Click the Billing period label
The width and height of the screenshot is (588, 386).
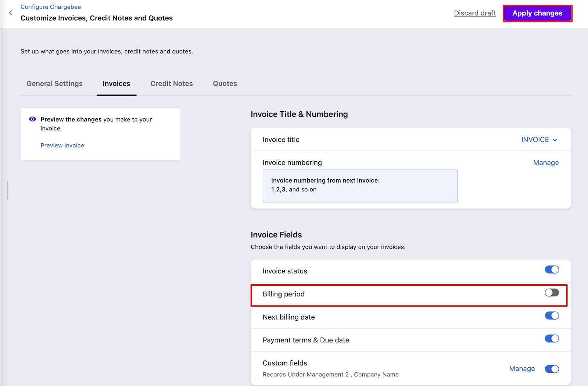284,294
